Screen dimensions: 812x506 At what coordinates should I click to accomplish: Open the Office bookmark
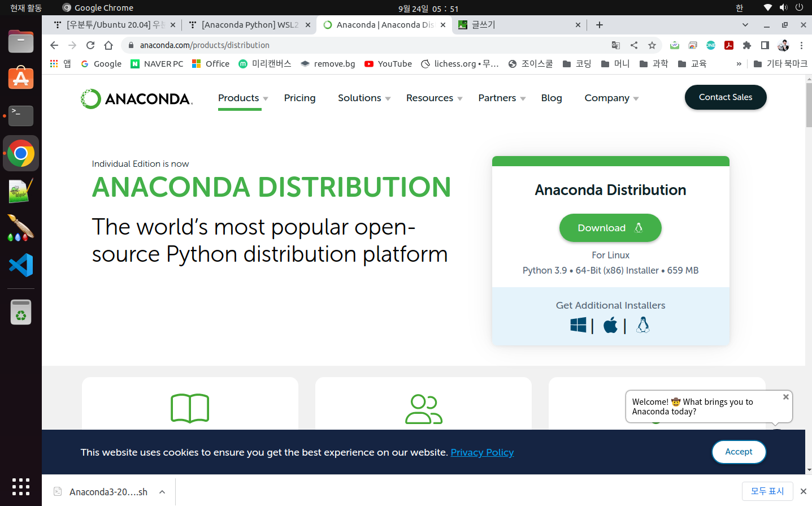[211, 64]
